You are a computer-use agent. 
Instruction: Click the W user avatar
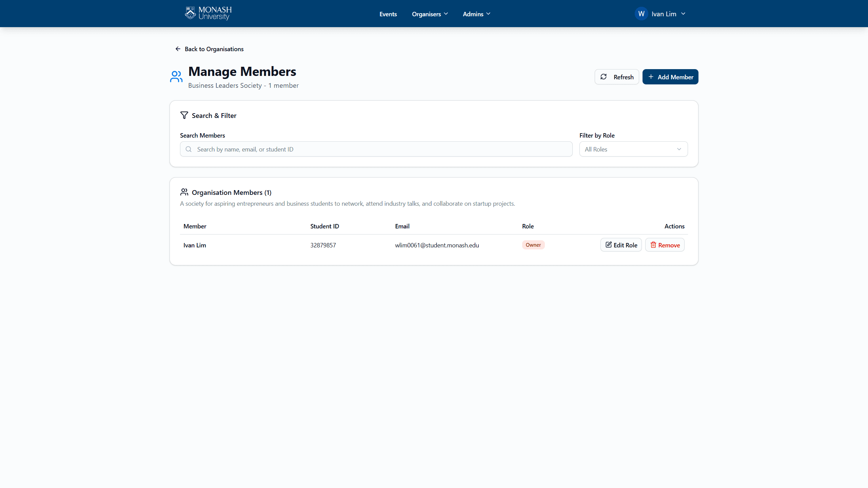[x=641, y=14]
